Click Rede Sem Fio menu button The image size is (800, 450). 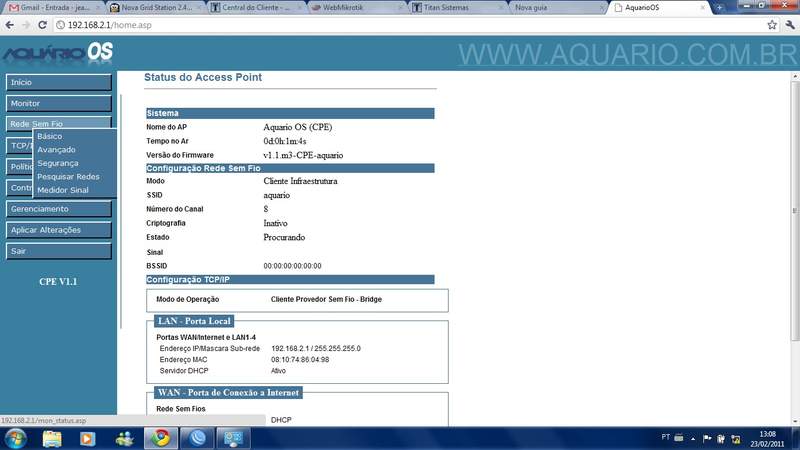[x=59, y=123]
